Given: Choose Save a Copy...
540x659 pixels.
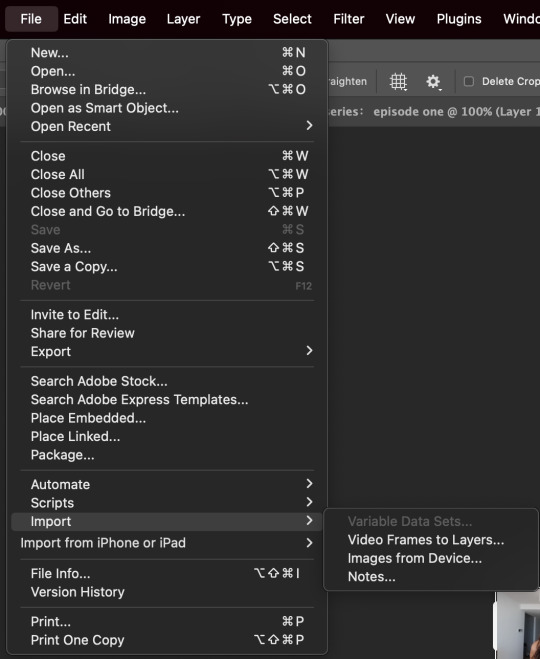Looking at the screenshot, I should (x=167, y=267).
